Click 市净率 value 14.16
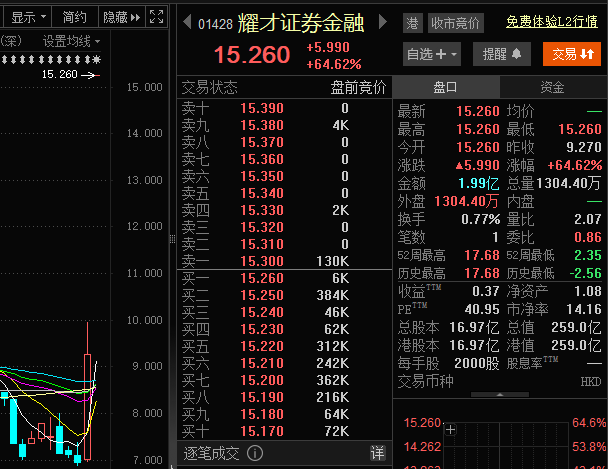The image size is (608, 469). 584,309
